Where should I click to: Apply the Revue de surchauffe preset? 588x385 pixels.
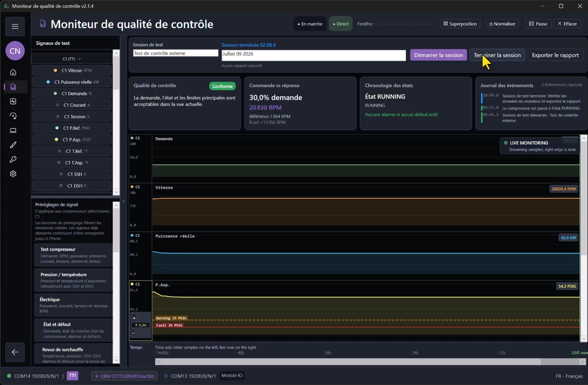73,354
